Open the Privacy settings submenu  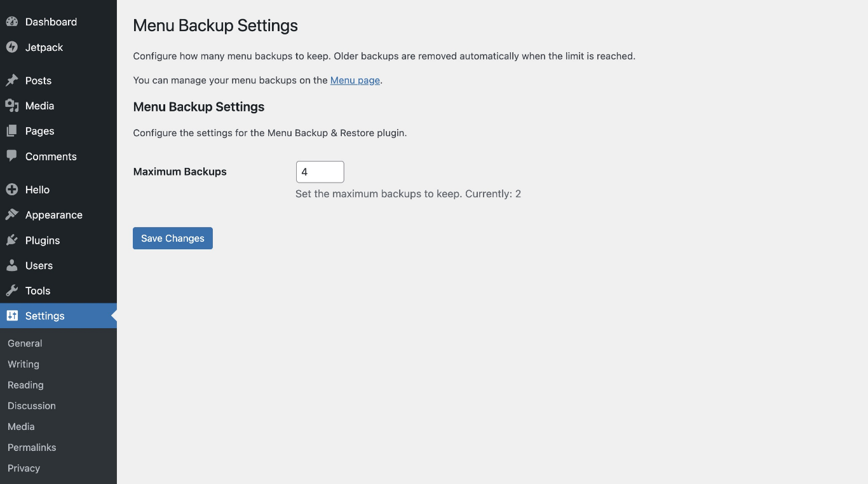pyautogui.click(x=24, y=468)
